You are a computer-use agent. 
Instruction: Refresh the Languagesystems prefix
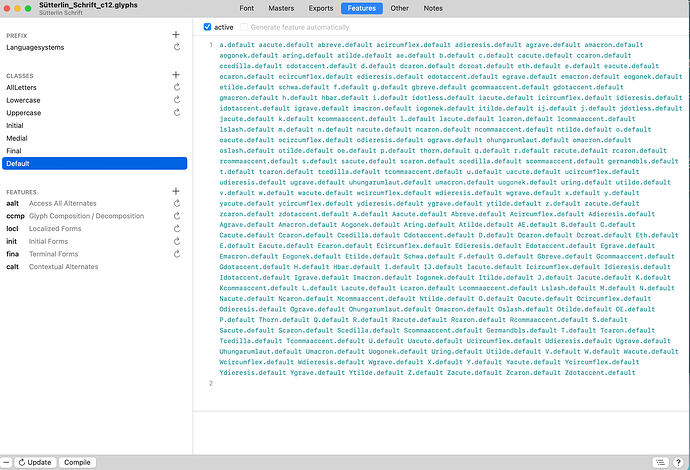point(176,47)
